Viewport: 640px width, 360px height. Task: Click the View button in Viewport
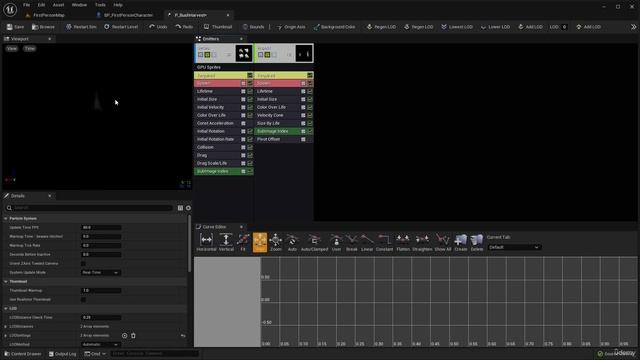pos(12,49)
